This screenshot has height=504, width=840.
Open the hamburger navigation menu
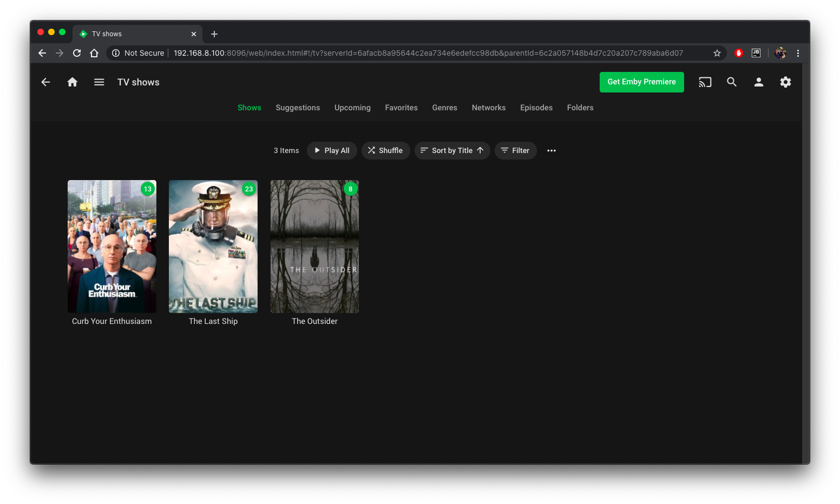click(x=99, y=82)
